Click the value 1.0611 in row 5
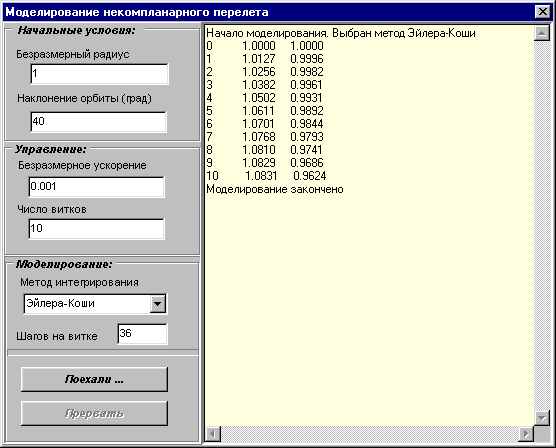This screenshot has width=556, height=448. [258, 111]
